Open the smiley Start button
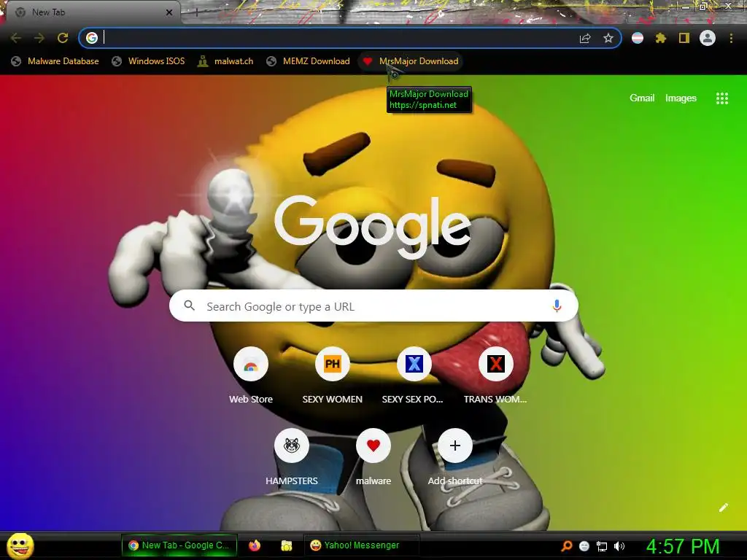 (x=20, y=545)
